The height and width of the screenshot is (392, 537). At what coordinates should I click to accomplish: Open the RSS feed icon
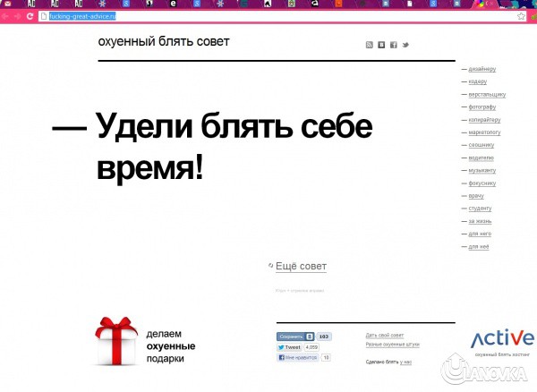[x=369, y=44]
